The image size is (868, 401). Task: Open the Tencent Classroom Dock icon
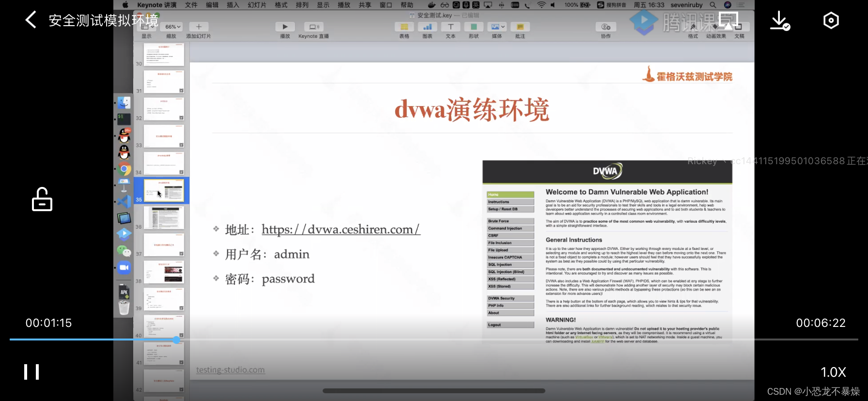[x=124, y=234]
